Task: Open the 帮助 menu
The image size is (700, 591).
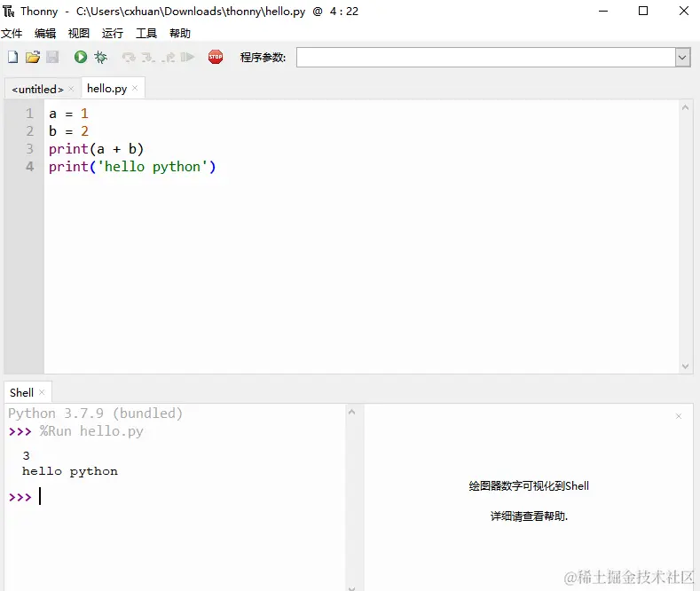Action: (x=180, y=34)
